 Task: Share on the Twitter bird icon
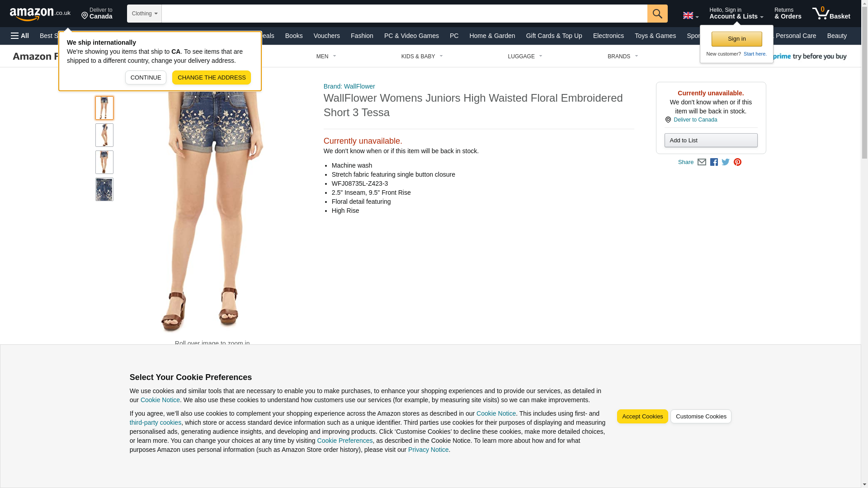(726, 162)
